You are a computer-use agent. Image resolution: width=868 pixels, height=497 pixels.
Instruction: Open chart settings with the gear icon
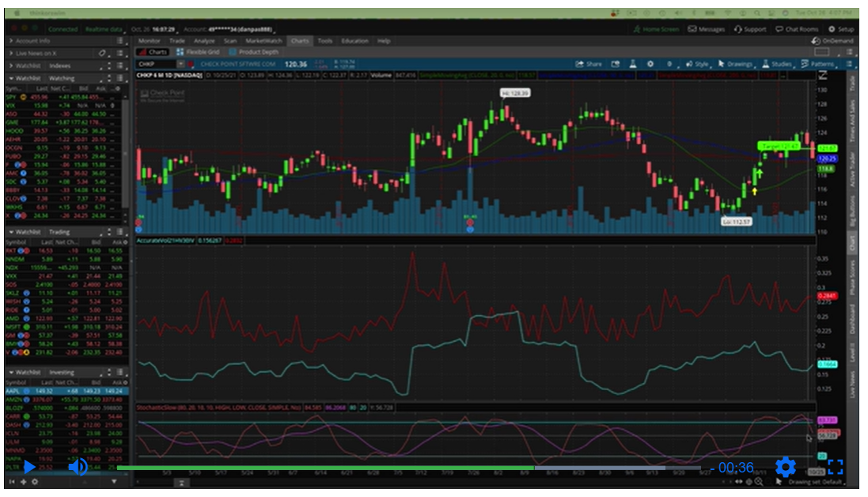650,64
